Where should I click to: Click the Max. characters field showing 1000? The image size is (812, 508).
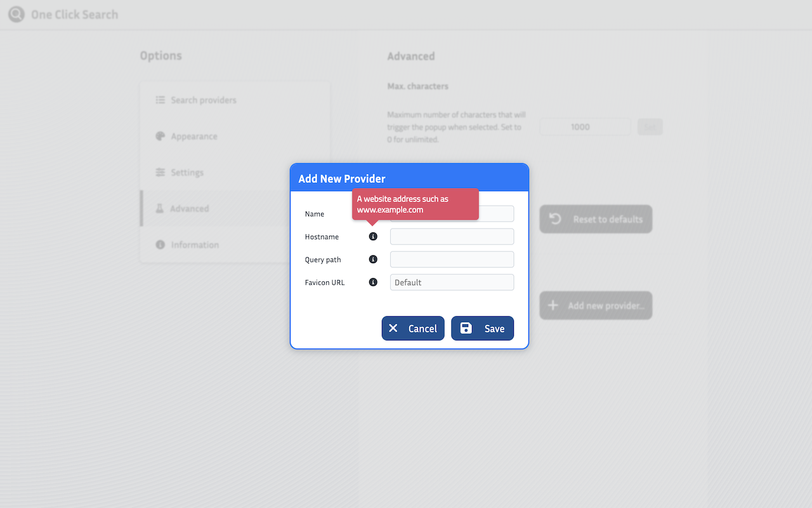(x=586, y=127)
